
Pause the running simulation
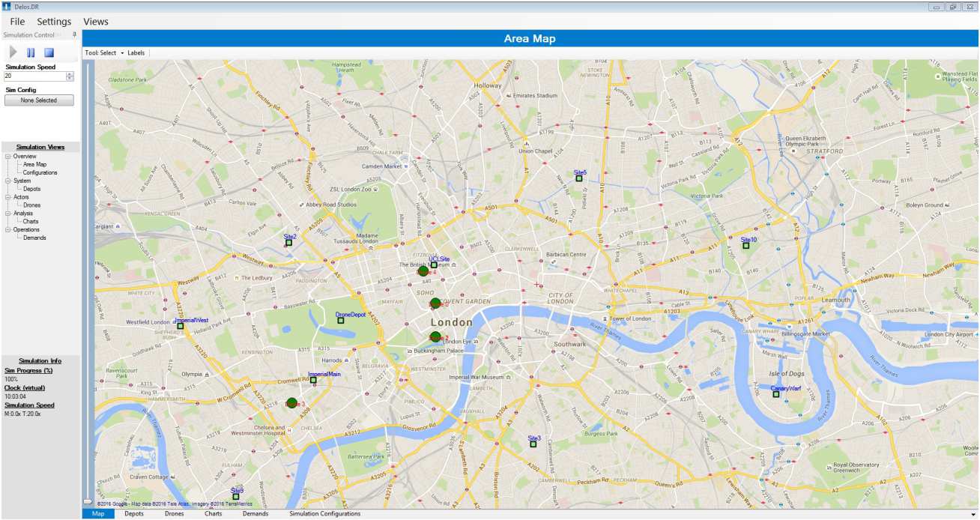(x=31, y=52)
